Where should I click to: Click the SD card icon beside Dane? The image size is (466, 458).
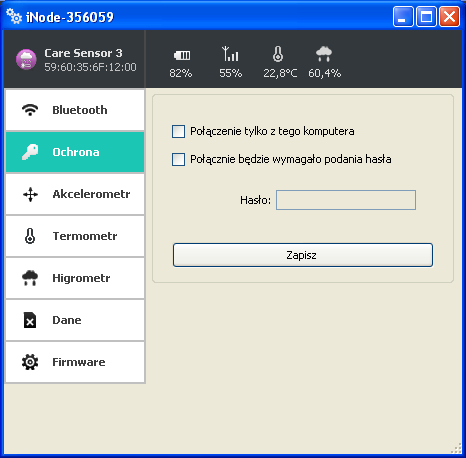(30, 320)
